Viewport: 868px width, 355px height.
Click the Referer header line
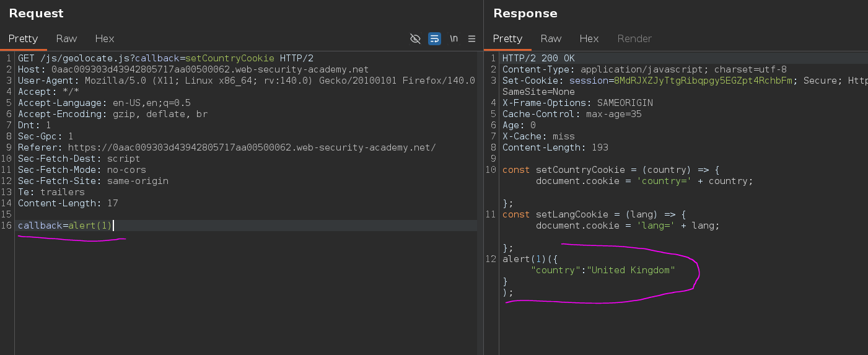click(227, 147)
